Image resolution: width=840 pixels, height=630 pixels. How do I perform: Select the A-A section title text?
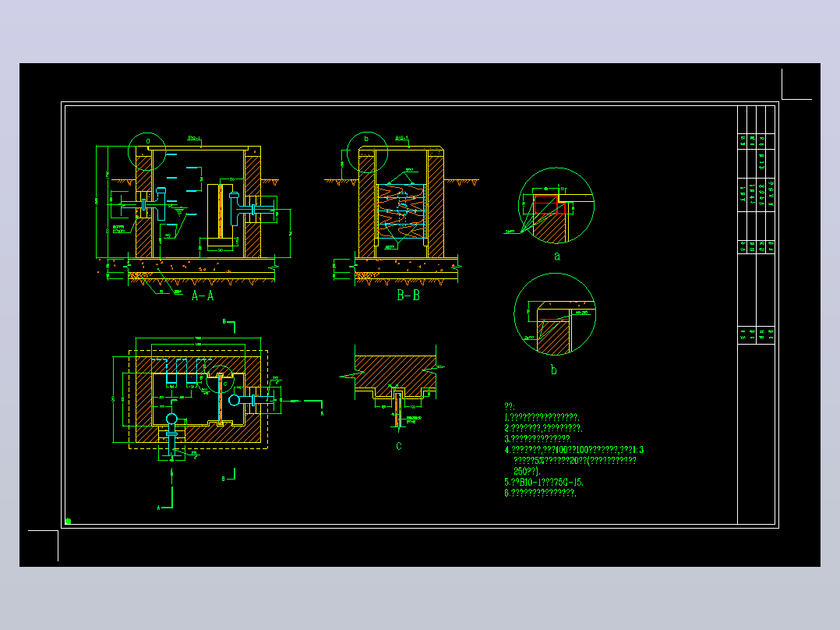(203, 296)
